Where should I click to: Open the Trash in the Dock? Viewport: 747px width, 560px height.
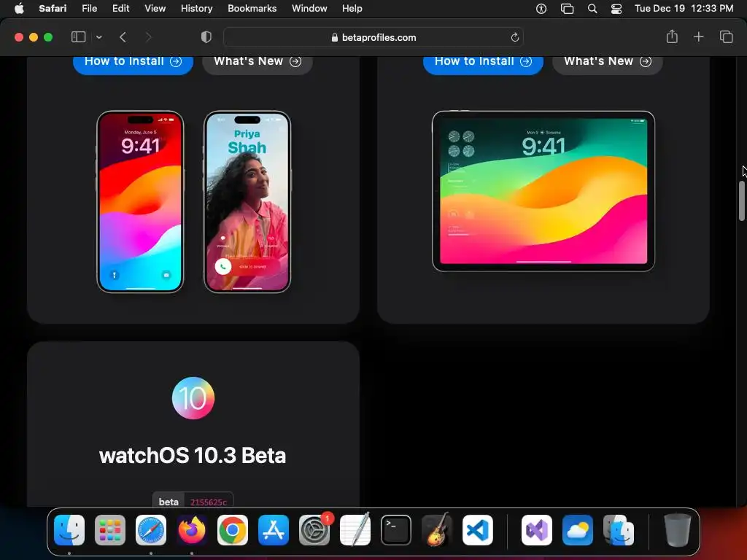(678, 530)
